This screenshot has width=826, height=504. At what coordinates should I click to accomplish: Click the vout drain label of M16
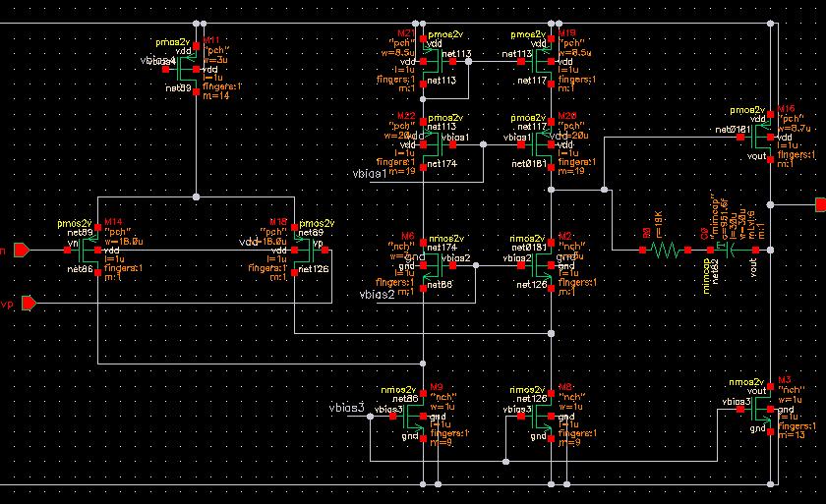coord(756,156)
